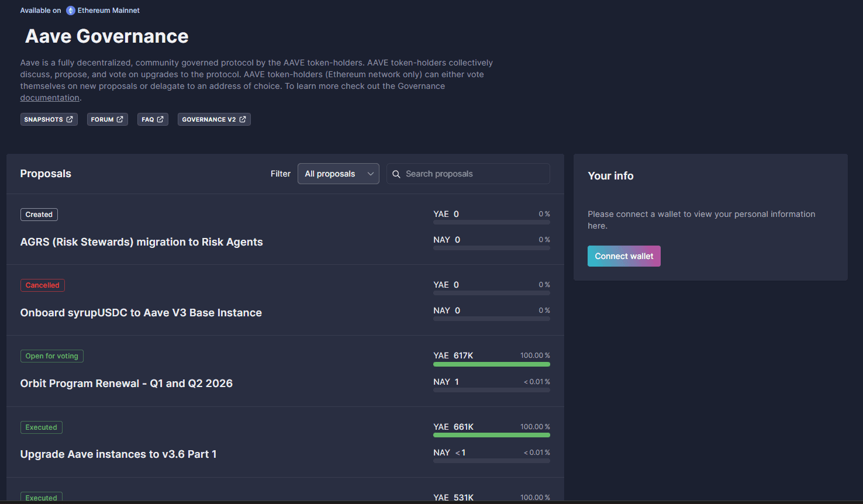Click the Search proposals input field
This screenshot has width=863, height=504.
474,174
